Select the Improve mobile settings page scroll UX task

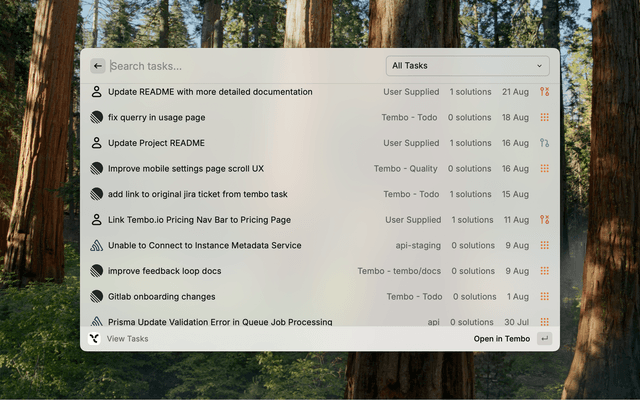(186, 169)
